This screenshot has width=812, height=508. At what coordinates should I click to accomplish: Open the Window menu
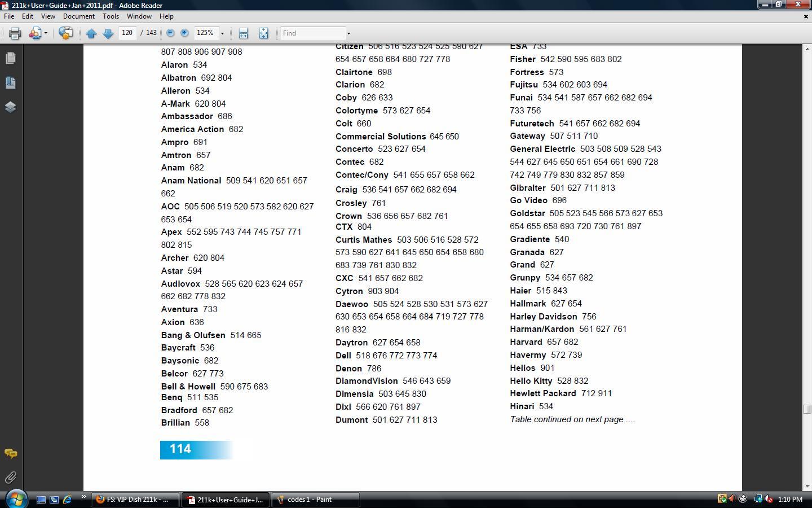139,16
